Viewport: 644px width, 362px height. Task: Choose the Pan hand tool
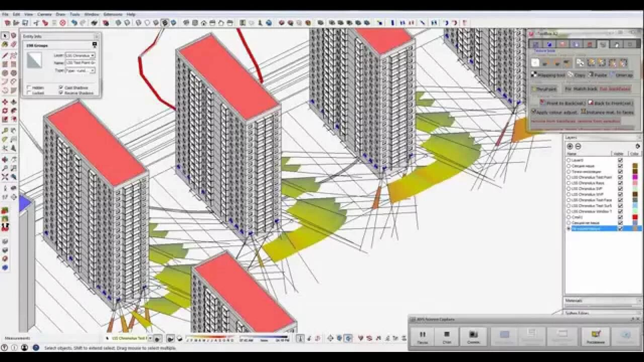click(x=14, y=159)
